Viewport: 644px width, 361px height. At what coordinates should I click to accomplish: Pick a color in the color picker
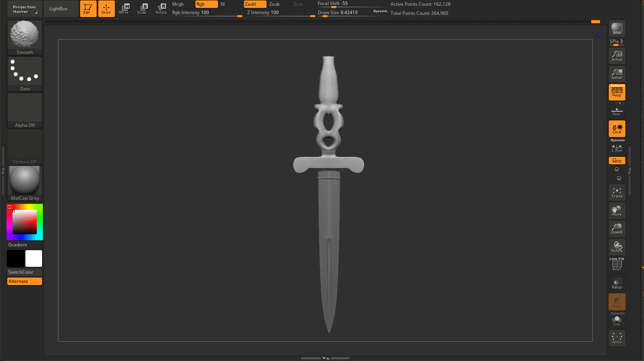click(x=25, y=222)
